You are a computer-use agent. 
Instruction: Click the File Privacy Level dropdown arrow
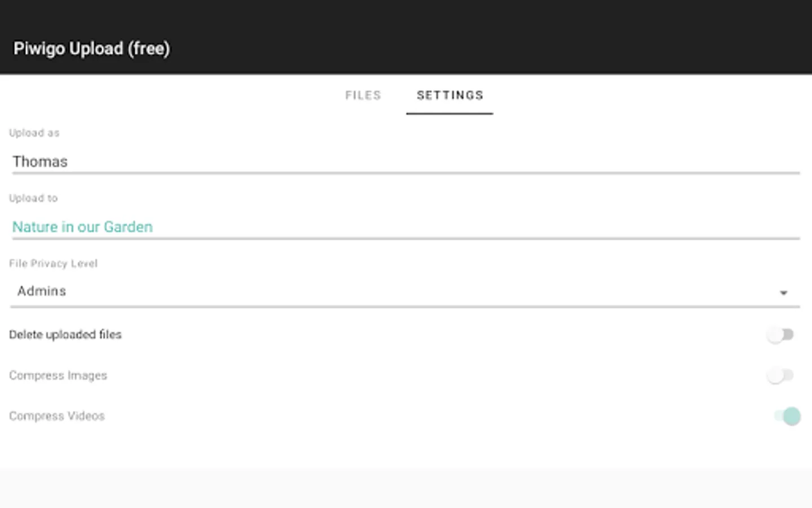click(783, 292)
